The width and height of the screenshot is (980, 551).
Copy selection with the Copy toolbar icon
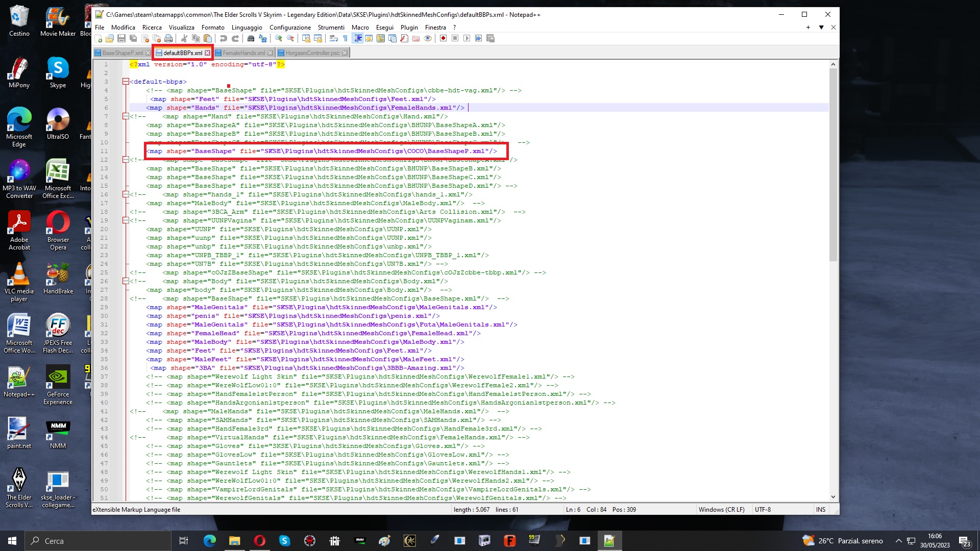196,38
